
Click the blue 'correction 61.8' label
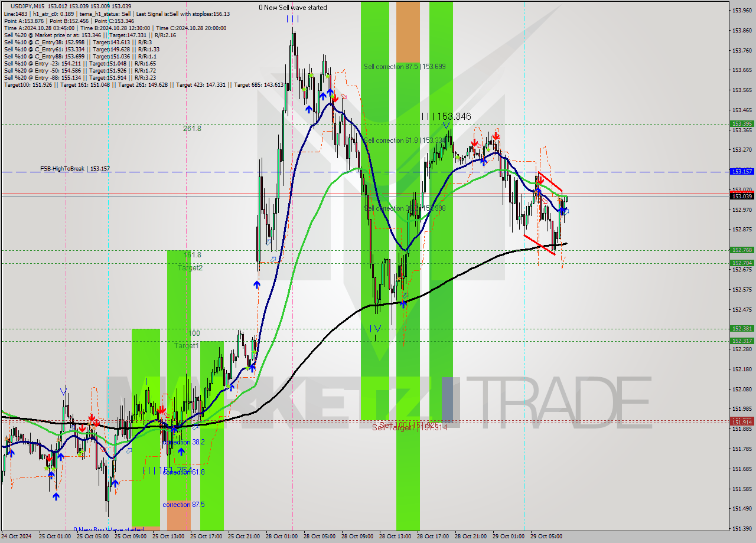tap(184, 472)
